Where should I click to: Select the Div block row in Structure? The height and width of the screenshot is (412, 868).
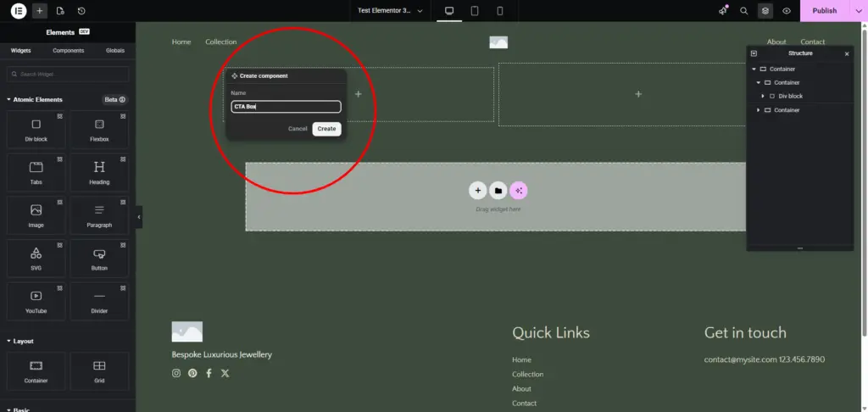pos(800,97)
